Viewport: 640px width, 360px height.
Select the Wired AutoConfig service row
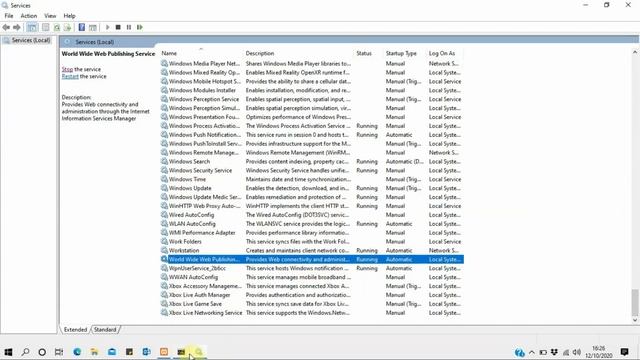312,215
